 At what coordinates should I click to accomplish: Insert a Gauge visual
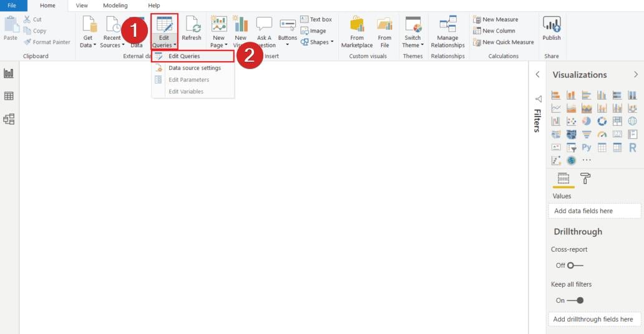point(602,134)
